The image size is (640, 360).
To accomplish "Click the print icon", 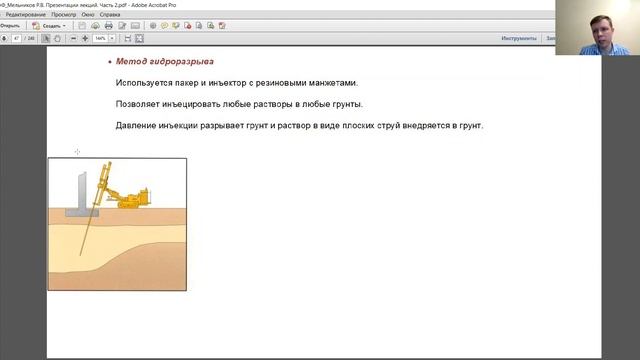I will tap(109, 26).
